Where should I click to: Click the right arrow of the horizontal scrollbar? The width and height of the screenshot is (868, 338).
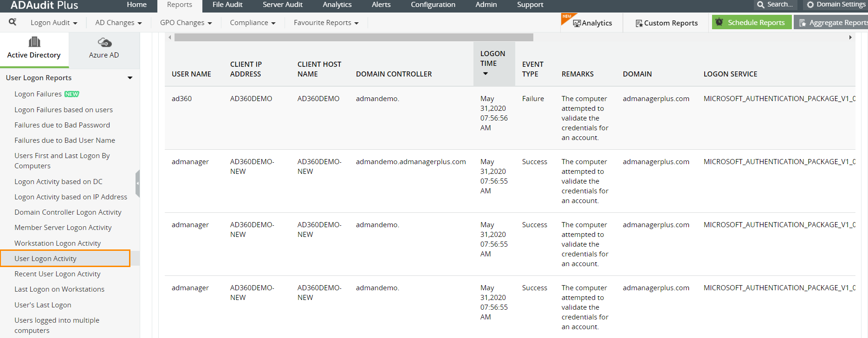[850, 37]
